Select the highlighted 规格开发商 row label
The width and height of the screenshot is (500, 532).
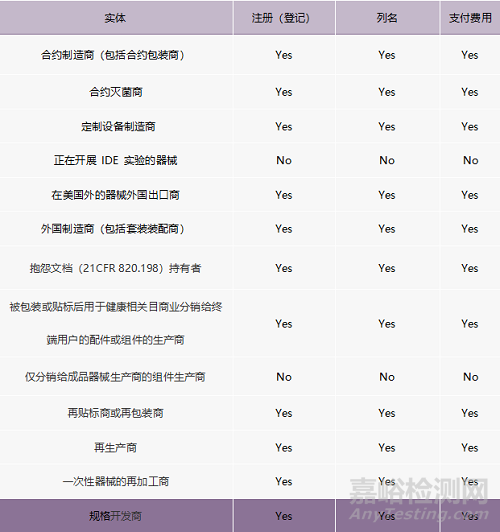pos(115,516)
